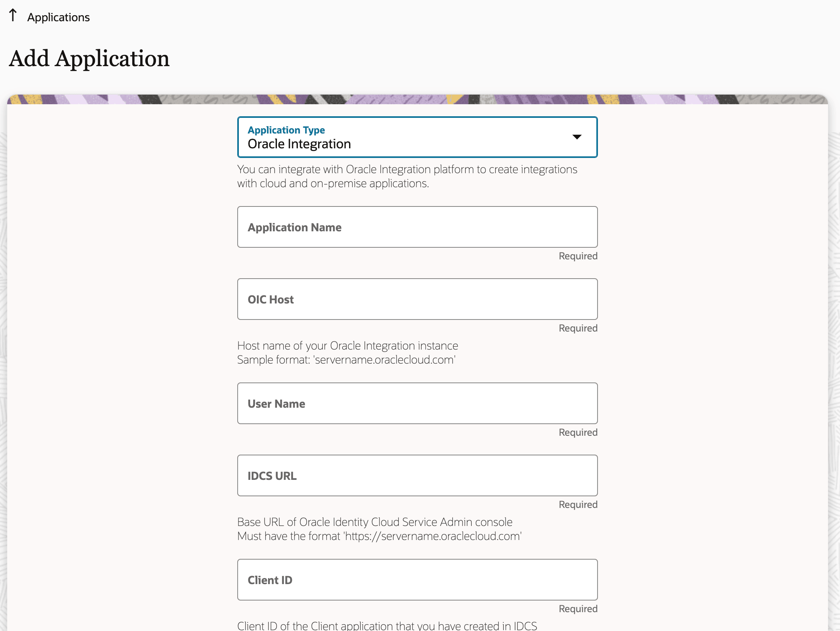The height and width of the screenshot is (631, 840).
Task: Click the IDCS URL format help text
Action: (379, 536)
